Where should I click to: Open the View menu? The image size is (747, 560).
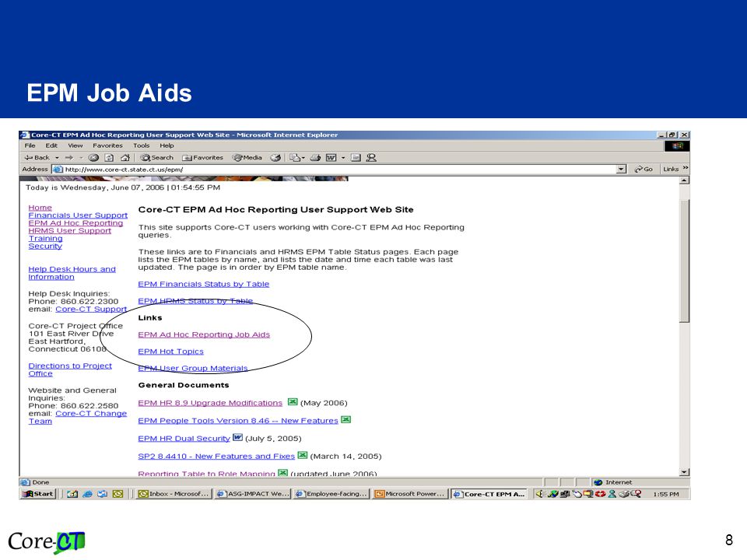(x=75, y=145)
